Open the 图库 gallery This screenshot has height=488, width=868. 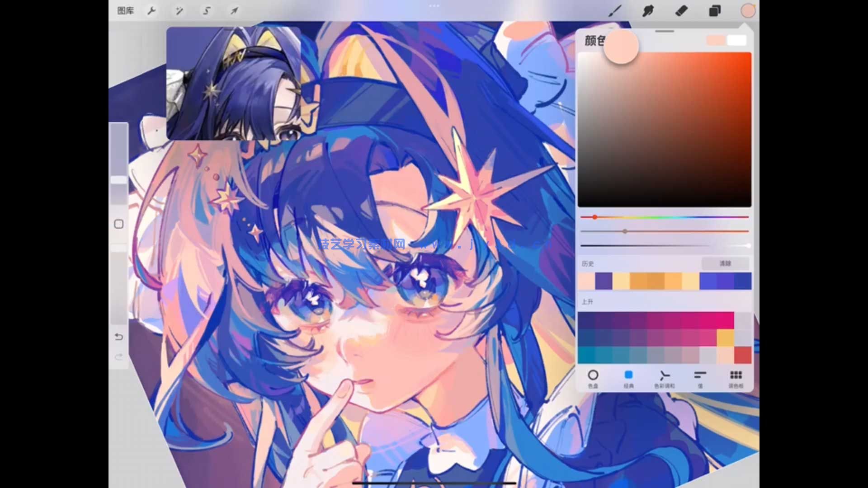(x=125, y=11)
